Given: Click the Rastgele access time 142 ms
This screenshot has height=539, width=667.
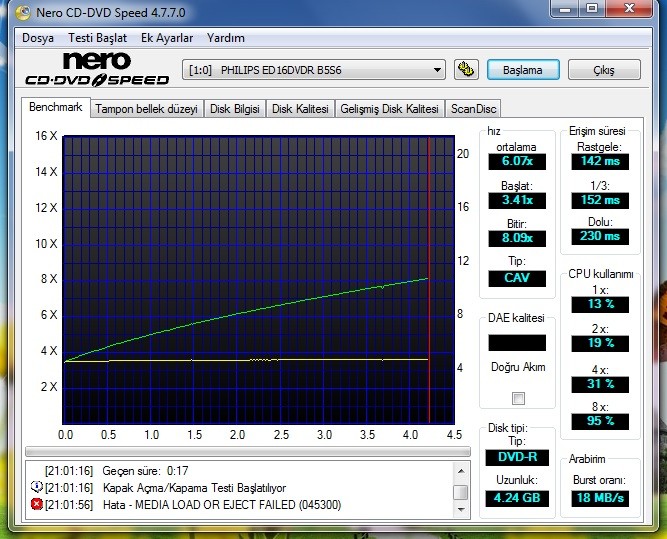Looking at the screenshot, I should click(x=600, y=161).
